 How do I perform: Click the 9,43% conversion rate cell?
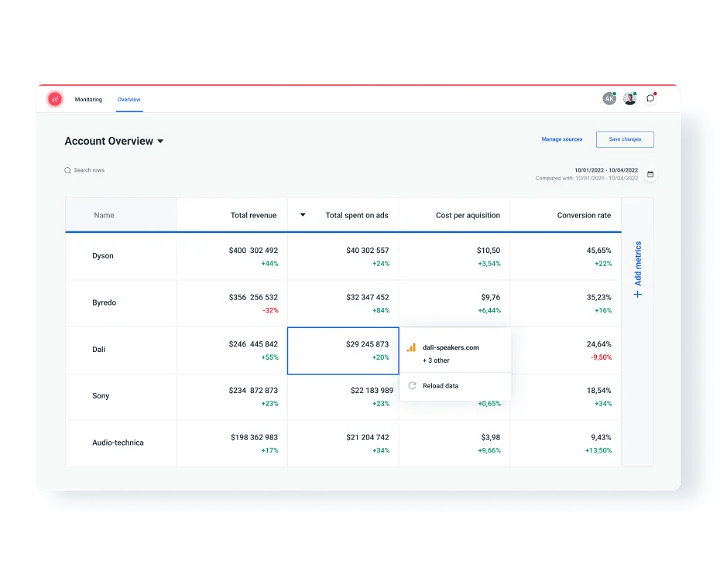click(x=566, y=444)
